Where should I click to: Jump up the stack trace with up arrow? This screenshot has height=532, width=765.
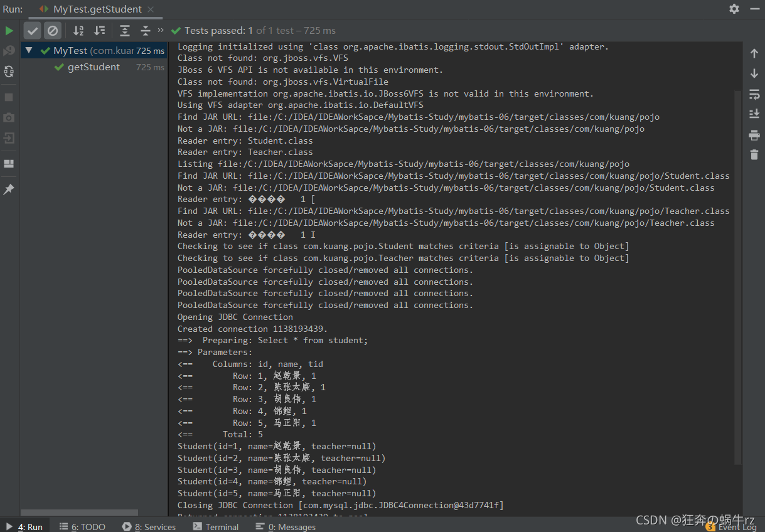(x=754, y=54)
